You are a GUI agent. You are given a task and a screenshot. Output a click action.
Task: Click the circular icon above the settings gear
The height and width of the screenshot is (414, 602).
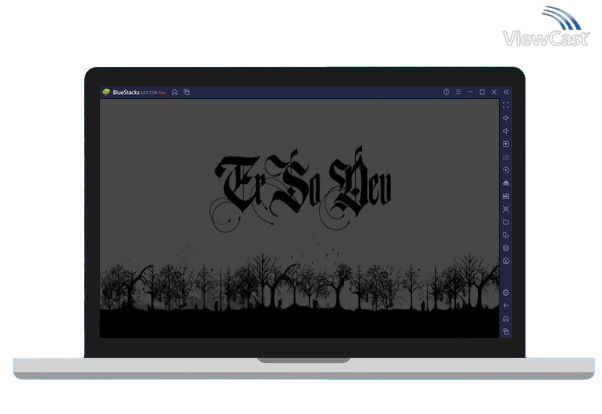[x=506, y=261]
